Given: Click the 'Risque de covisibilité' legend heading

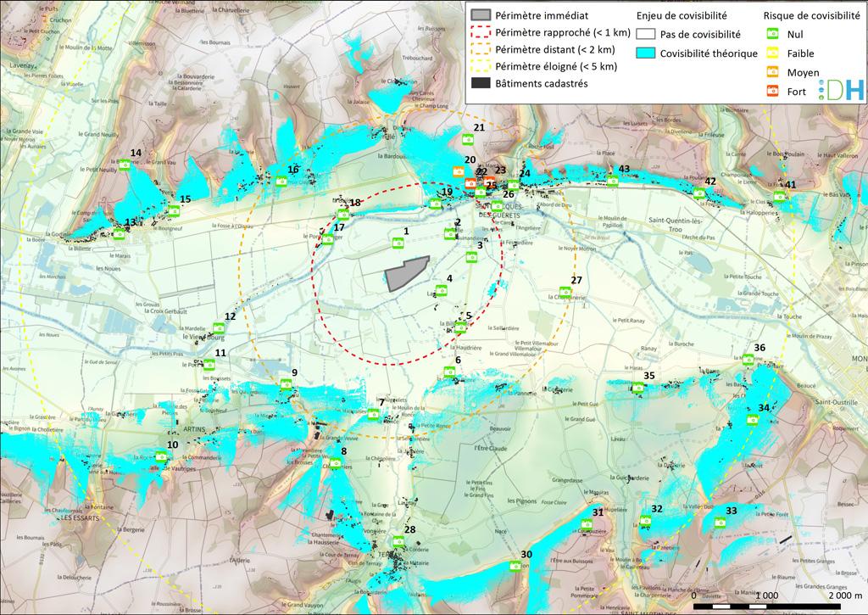Looking at the screenshot, I should [811, 15].
